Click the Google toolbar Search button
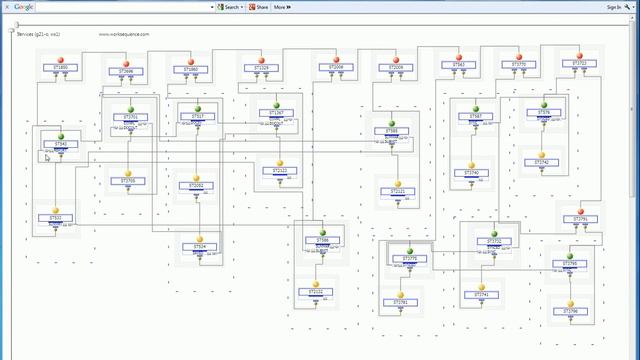This screenshot has height=360, width=640. (228, 7)
